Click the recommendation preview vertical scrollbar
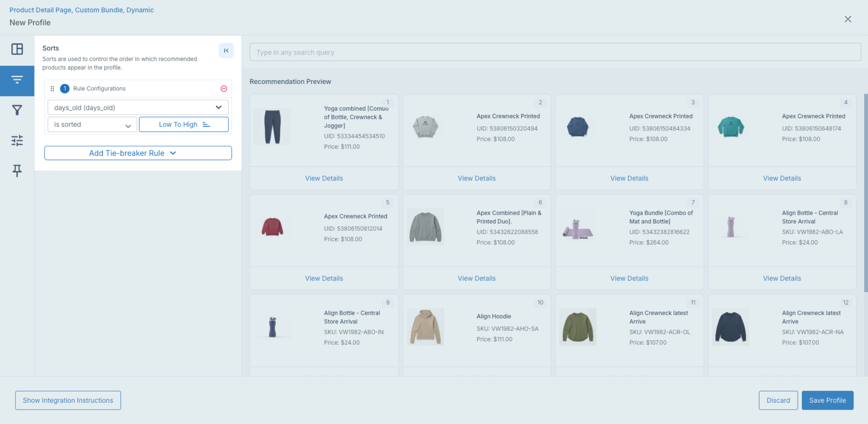Image resolution: width=868 pixels, height=424 pixels. [x=866, y=193]
